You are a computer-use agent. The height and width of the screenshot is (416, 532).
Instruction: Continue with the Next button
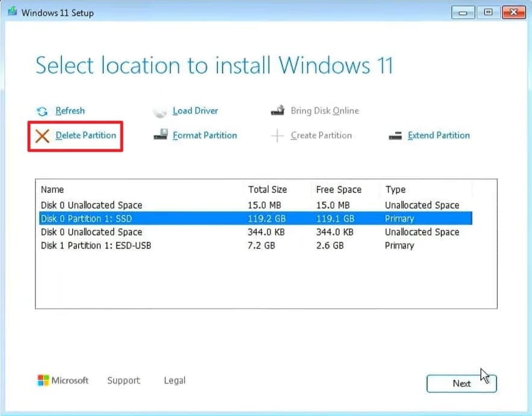tap(462, 383)
